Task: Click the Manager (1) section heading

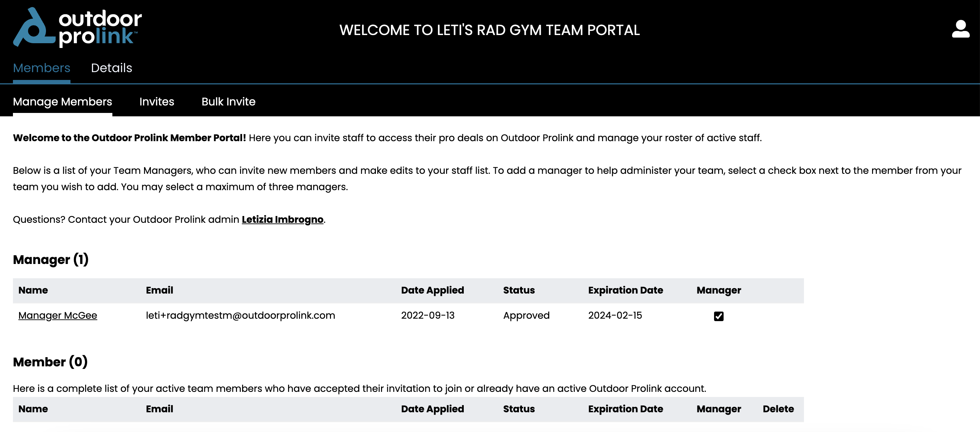Action: 51,260
